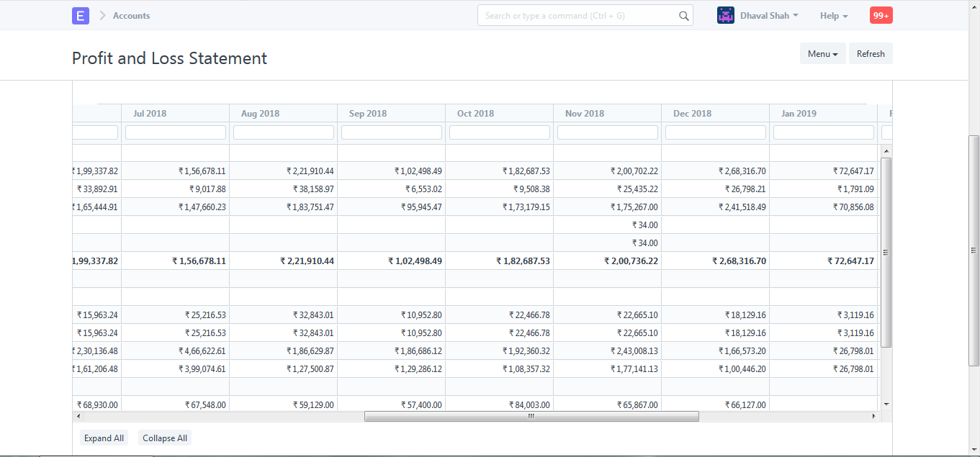The image size is (980, 457).
Task: Select the ₹ 2,21,910.44 bold total cell
Action: [284, 261]
